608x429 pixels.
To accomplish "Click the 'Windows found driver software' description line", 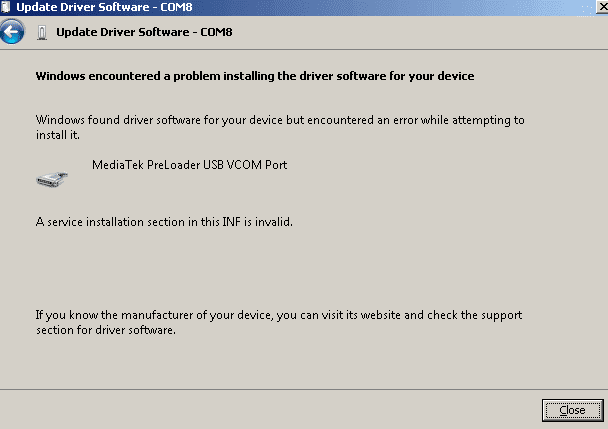I will click(x=280, y=120).
